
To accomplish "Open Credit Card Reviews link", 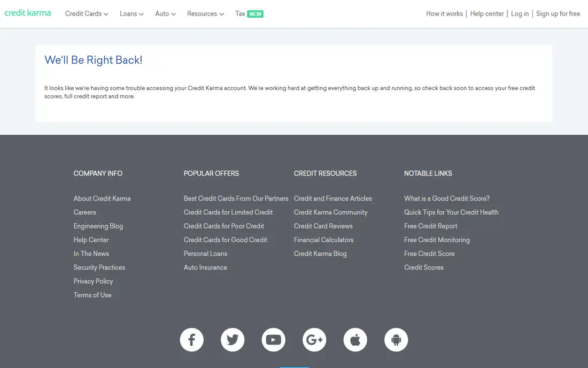I will [323, 226].
